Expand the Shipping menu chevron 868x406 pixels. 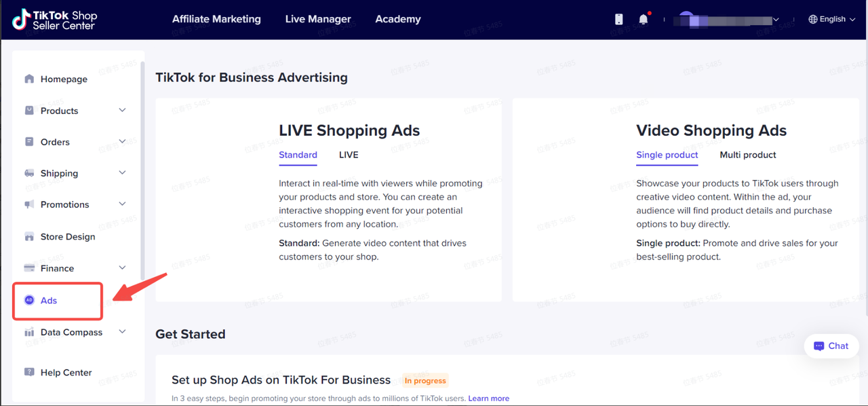click(122, 172)
